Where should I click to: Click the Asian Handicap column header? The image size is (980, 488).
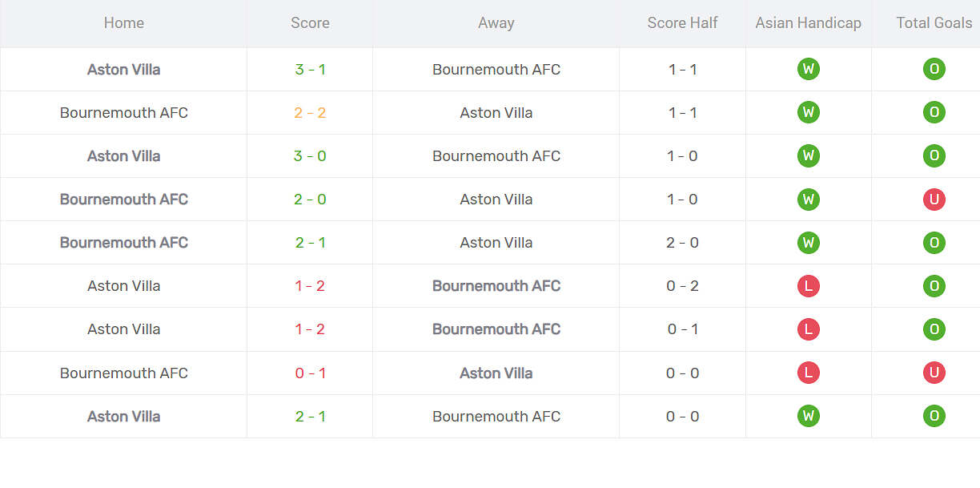point(808,23)
